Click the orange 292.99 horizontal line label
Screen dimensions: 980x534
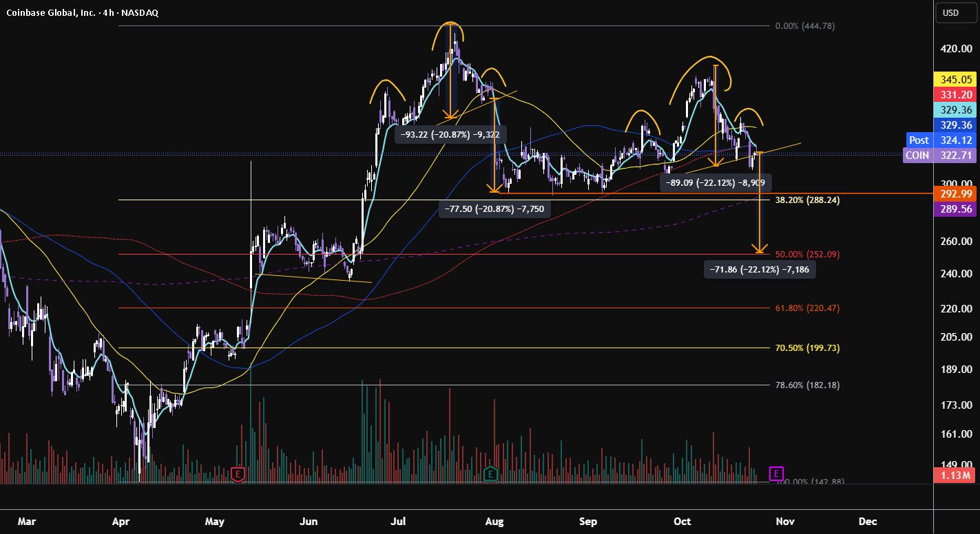coord(954,194)
